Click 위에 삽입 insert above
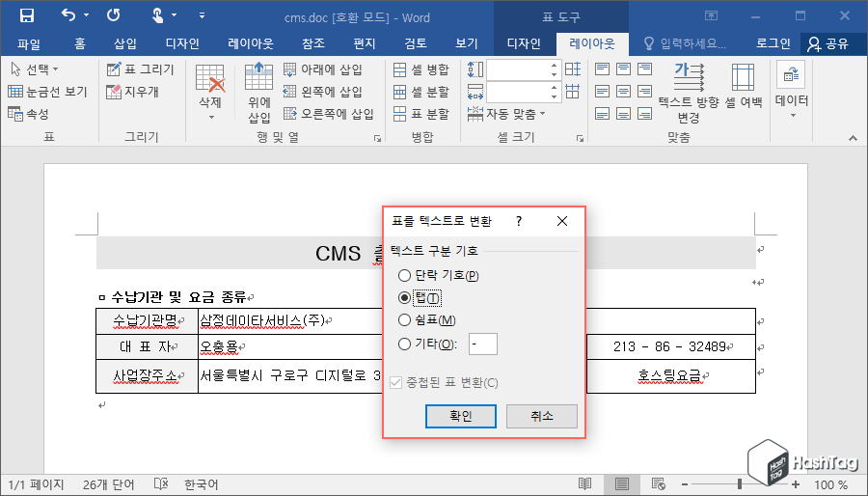868x496 pixels. (259, 93)
